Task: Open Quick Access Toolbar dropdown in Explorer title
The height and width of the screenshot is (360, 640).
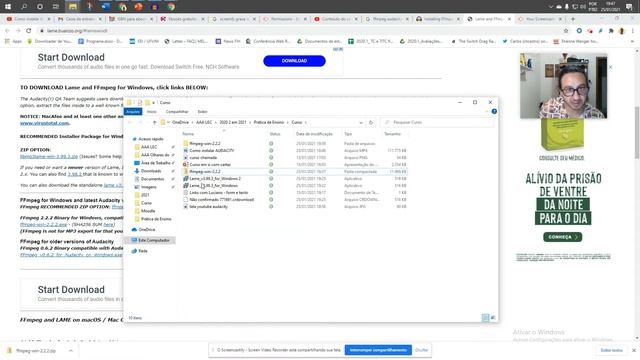Action: tap(153, 102)
